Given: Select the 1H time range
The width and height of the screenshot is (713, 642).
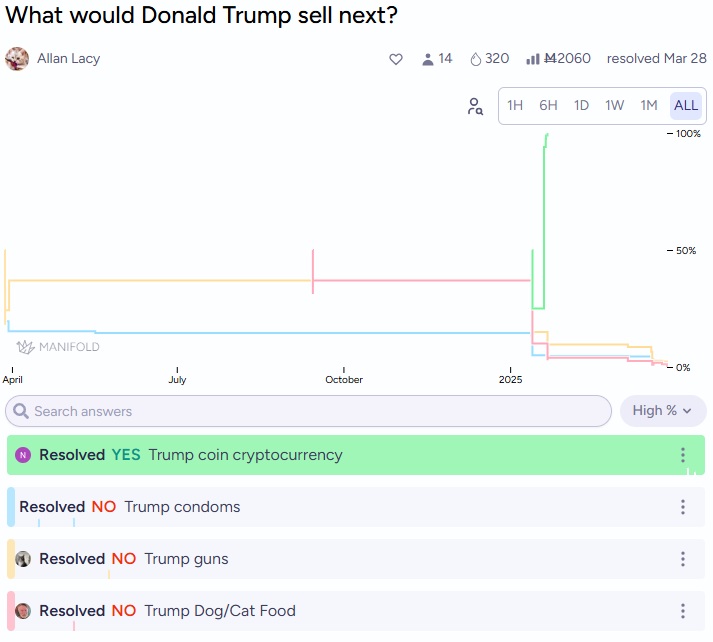Looking at the screenshot, I should point(515,105).
